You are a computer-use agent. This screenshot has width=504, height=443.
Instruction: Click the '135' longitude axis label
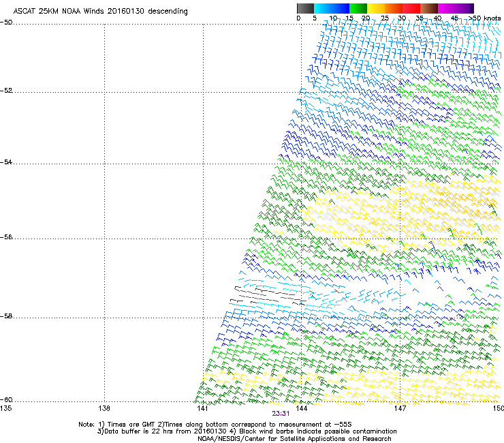(5, 408)
